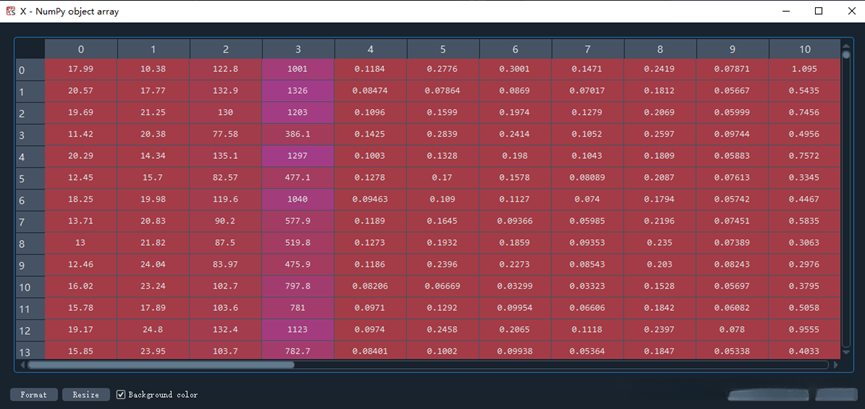Image resolution: width=865 pixels, height=409 pixels.
Task: Click cell with value 0.2196
Action: [x=660, y=221]
